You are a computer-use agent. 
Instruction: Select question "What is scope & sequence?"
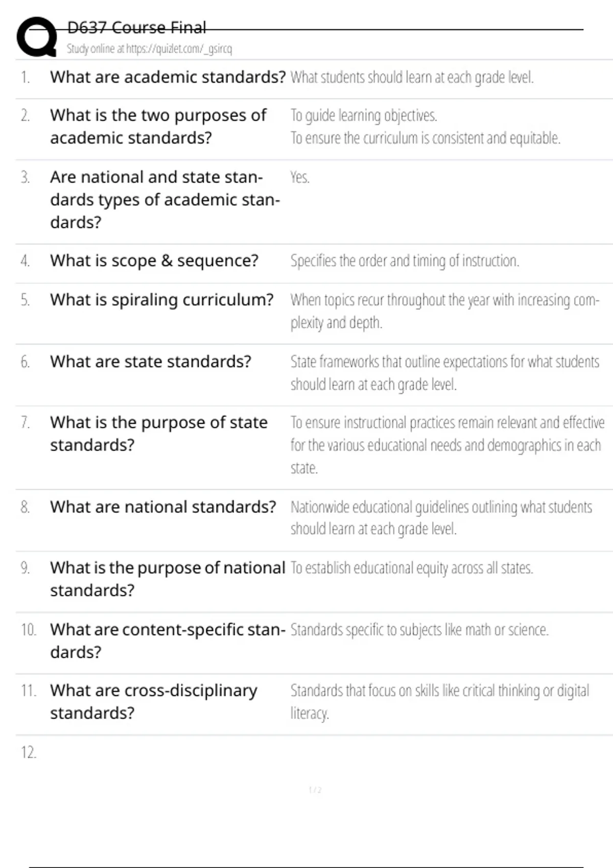pos(154,261)
